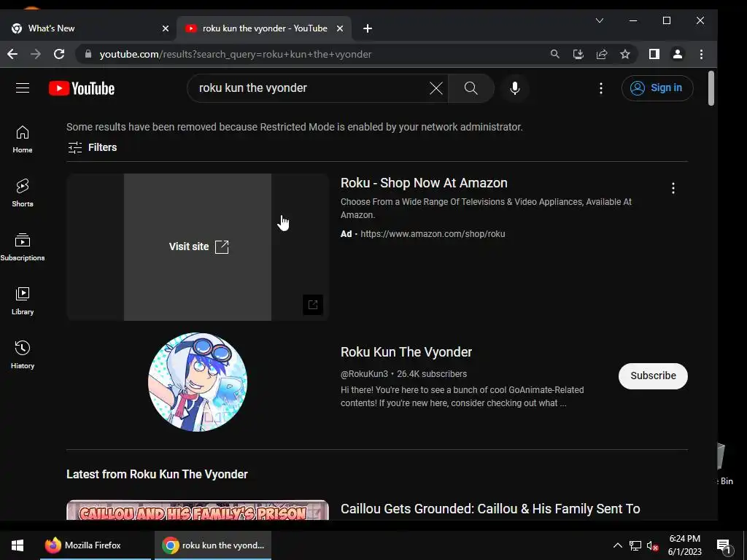Go to Home in the sidebar
The image size is (747, 560).
(23, 139)
